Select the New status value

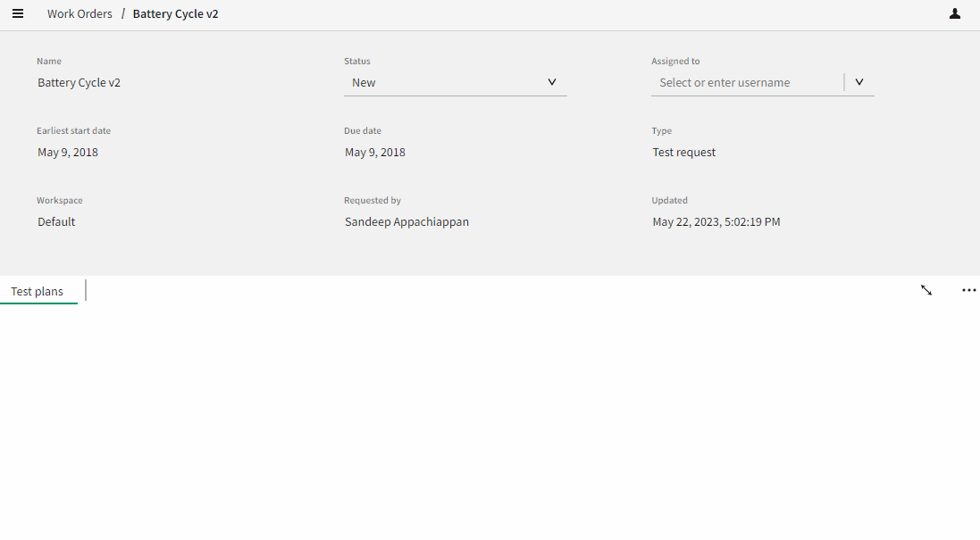pos(364,81)
